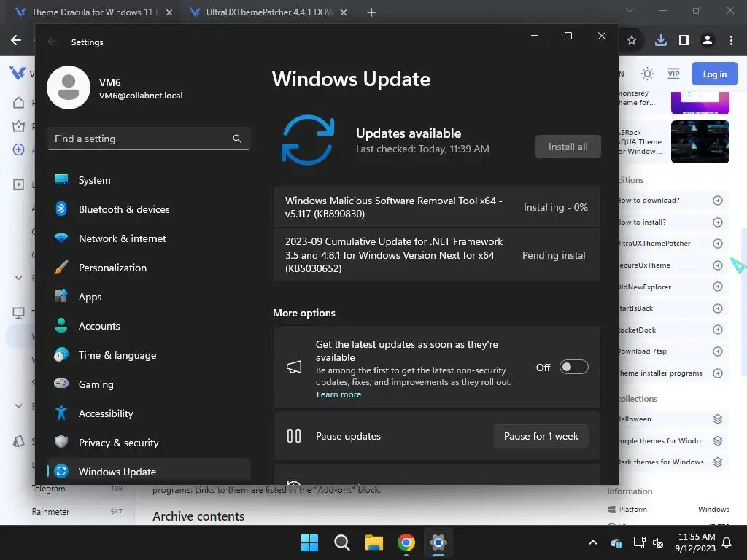The height and width of the screenshot is (560, 747).
Task: Open Network & internet settings
Action: pyautogui.click(x=149, y=238)
